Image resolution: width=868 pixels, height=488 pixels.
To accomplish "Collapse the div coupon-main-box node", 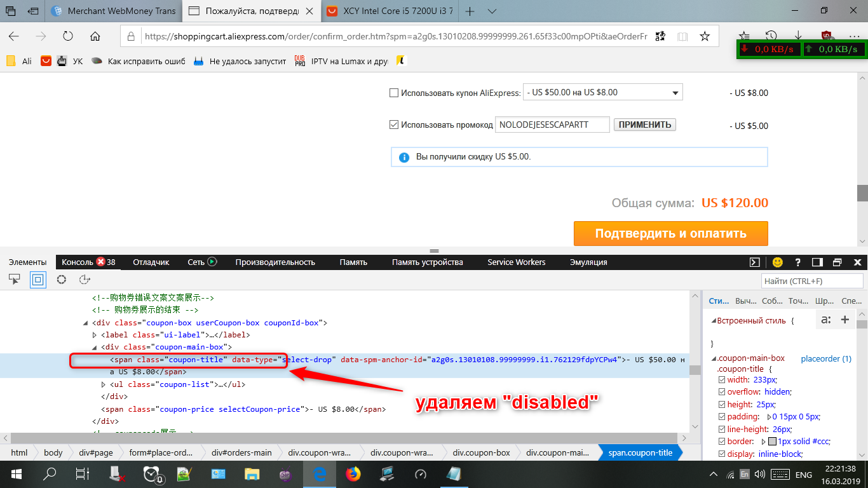I will [95, 347].
